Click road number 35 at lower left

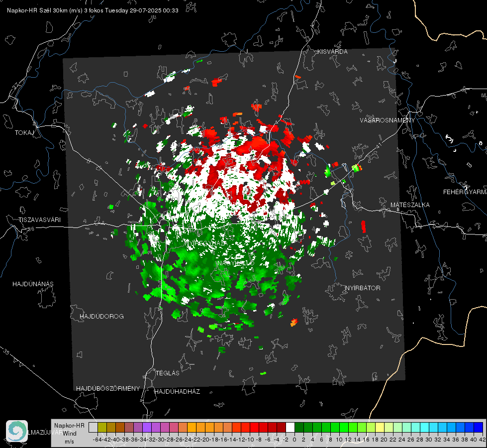click(x=6, y=351)
